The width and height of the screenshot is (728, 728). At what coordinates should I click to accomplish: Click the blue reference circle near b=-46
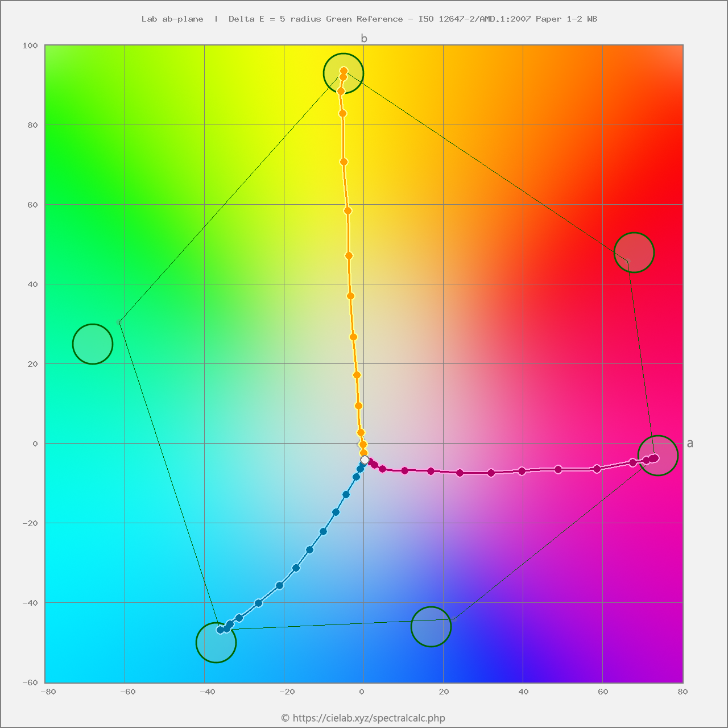tap(431, 627)
